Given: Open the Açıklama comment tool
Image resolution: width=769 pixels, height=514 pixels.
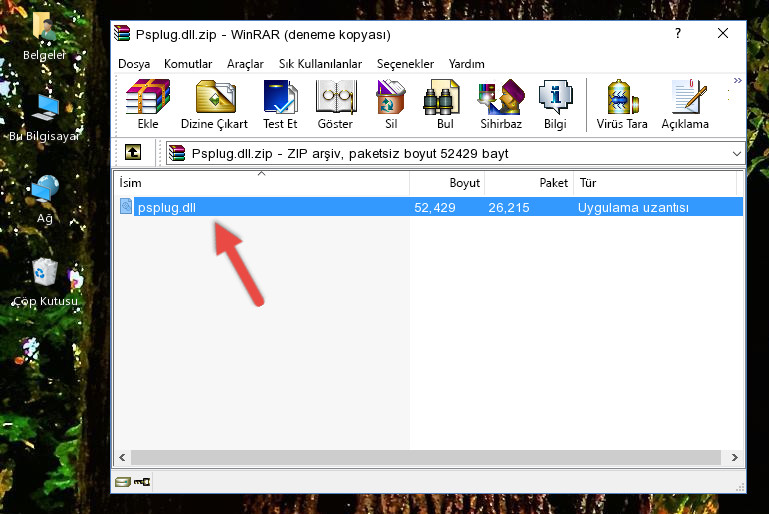Looking at the screenshot, I should 685,104.
